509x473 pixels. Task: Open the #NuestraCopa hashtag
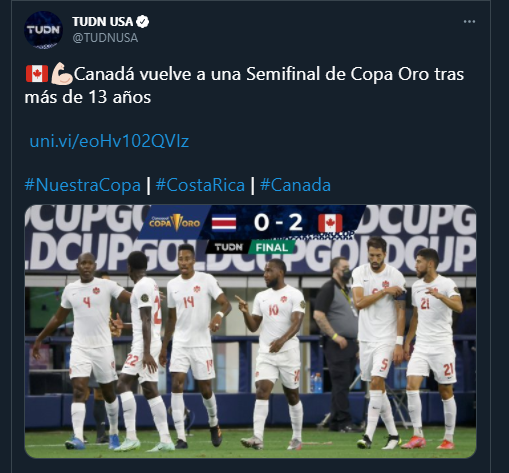click(x=82, y=185)
